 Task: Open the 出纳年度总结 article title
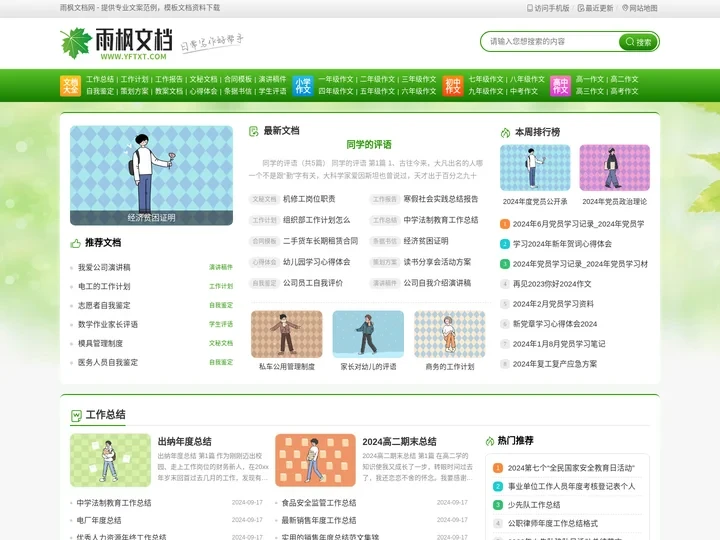[185, 442]
